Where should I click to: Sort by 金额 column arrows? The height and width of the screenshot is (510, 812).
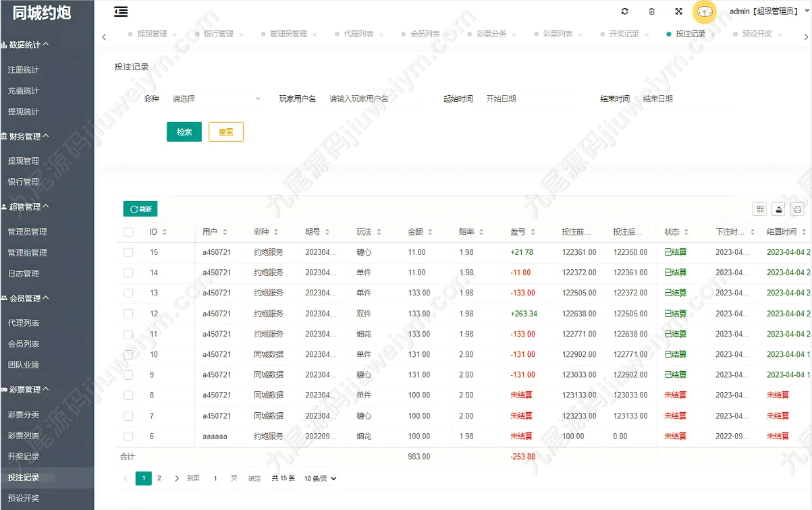click(430, 232)
